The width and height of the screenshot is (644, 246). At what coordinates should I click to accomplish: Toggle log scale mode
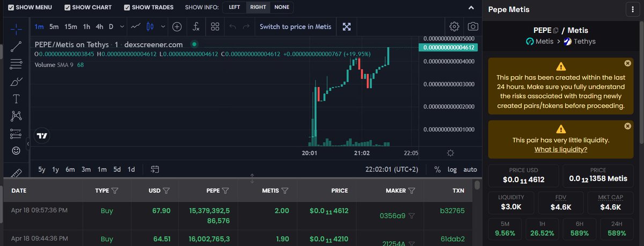(452, 169)
